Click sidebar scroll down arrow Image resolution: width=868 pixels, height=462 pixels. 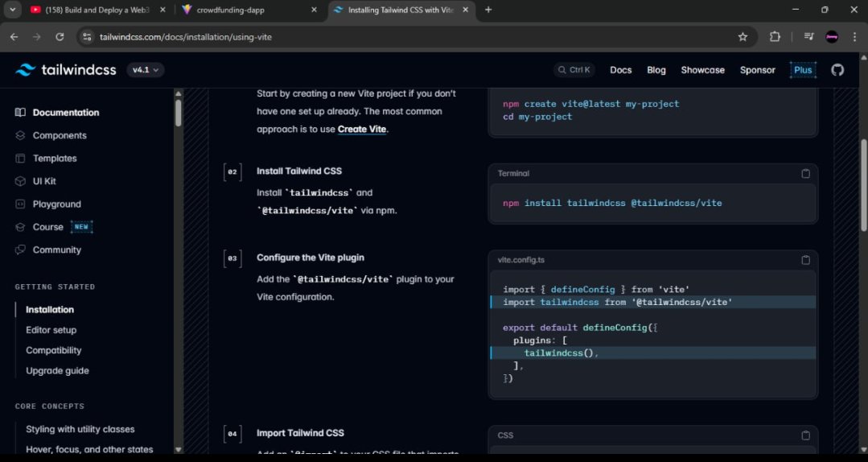(x=179, y=449)
